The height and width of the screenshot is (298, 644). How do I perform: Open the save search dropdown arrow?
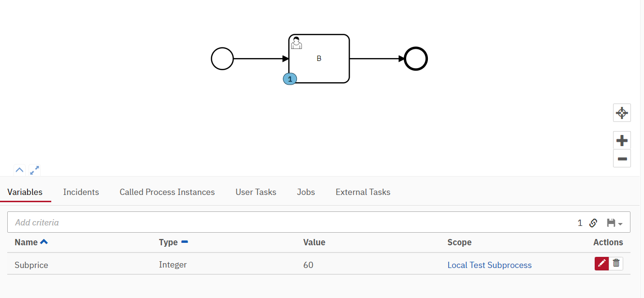(620, 223)
